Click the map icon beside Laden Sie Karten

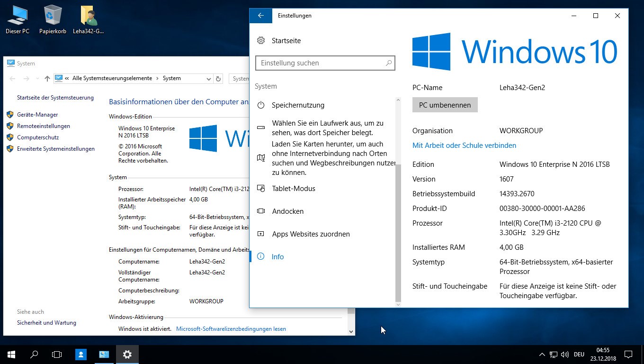261,158
